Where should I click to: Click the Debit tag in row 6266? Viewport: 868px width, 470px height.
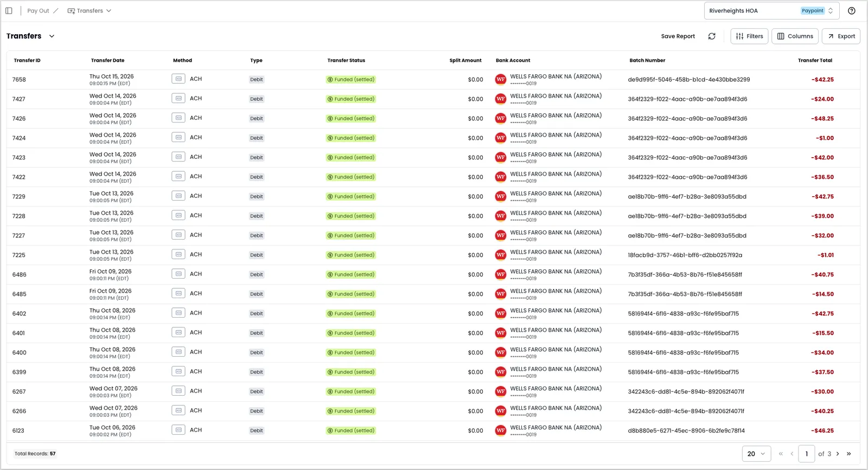click(257, 411)
